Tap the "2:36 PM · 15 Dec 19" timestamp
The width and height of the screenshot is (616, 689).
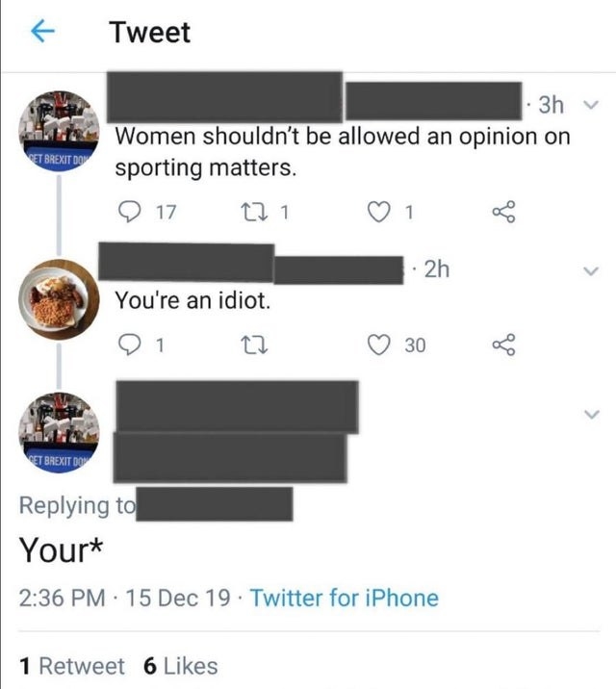[x=125, y=598]
